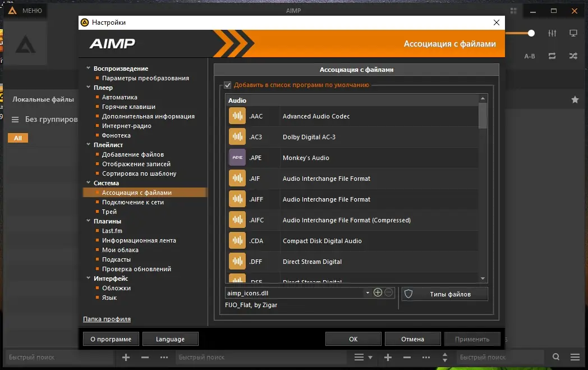Click the plus icon left of the sort arrows
The image size is (588, 370).
388,357
